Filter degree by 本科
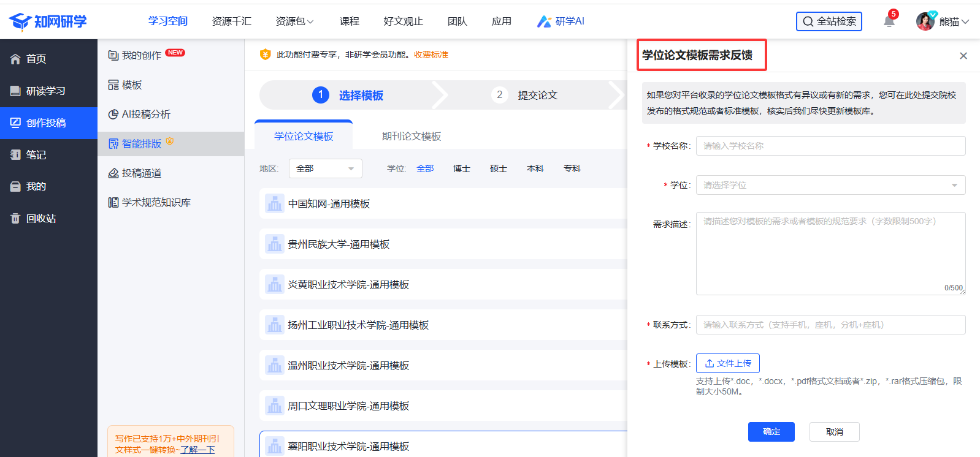 click(x=535, y=168)
